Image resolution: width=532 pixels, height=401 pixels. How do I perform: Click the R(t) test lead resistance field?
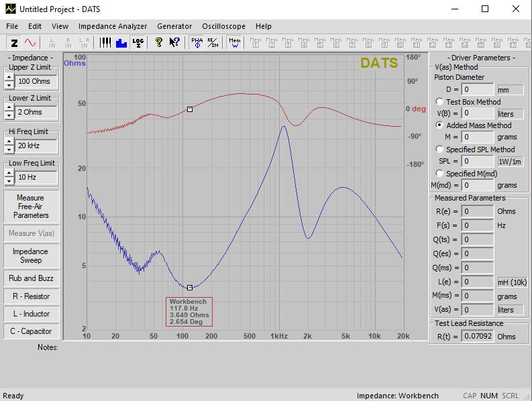pyautogui.click(x=478, y=336)
